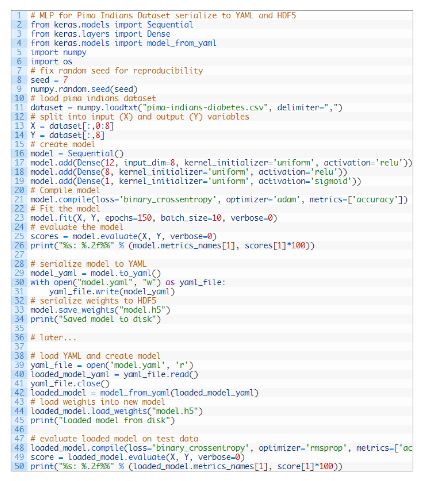421x481 pixels.
Task: Click the 'evaluate the model' comment
Action: [x=77, y=227]
